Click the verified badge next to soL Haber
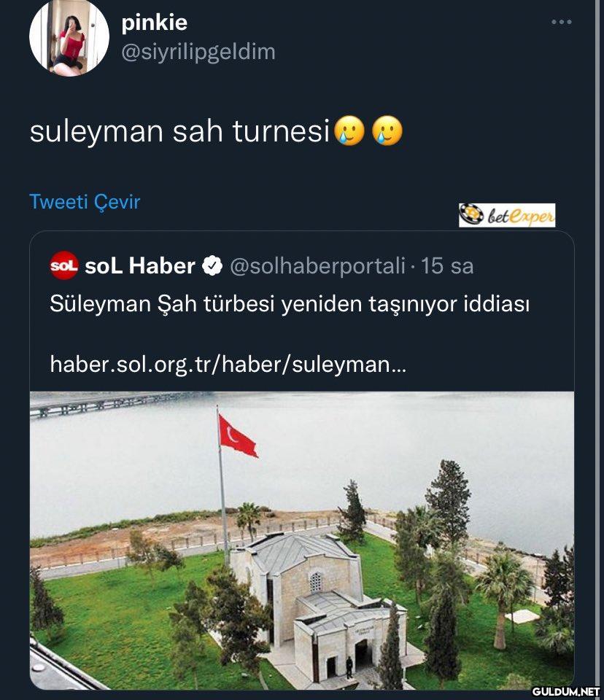 (x=212, y=265)
